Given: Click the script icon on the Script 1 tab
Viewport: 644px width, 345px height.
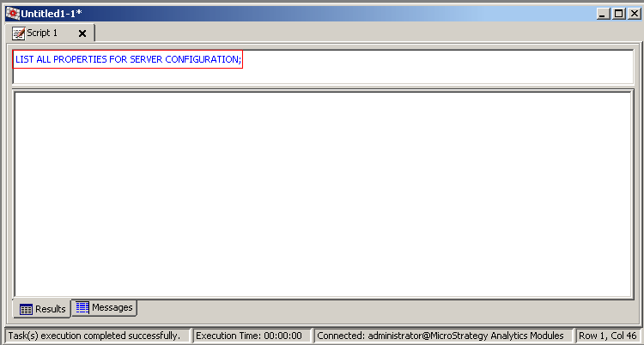Looking at the screenshot, I should click(x=18, y=33).
